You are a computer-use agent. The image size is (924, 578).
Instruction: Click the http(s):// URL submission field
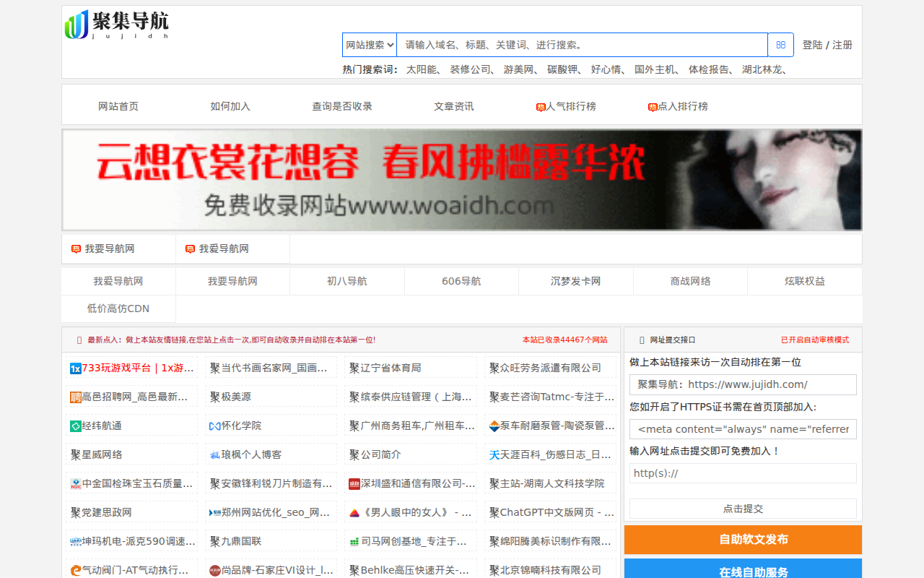743,473
